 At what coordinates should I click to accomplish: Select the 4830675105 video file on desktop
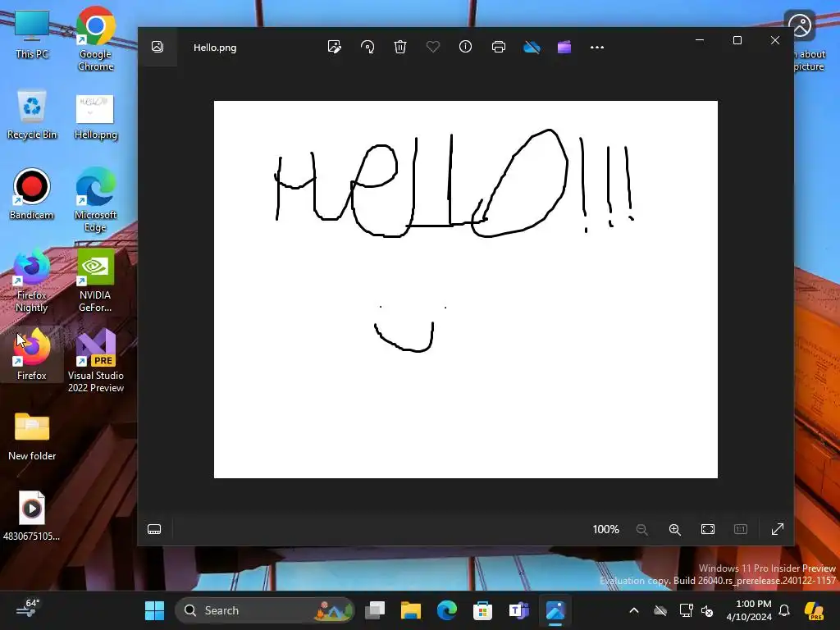point(32,517)
